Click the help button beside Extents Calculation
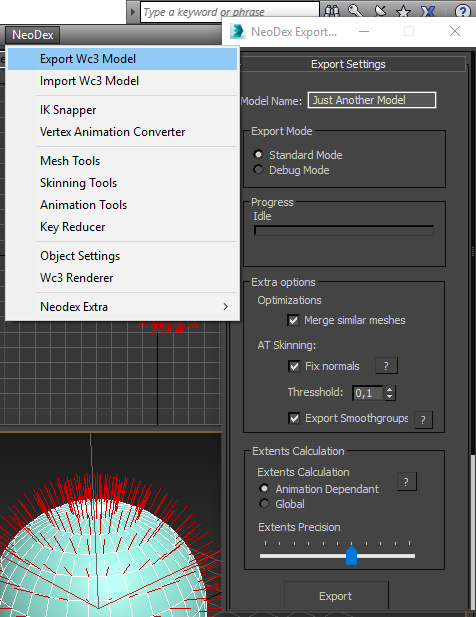 [406, 482]
